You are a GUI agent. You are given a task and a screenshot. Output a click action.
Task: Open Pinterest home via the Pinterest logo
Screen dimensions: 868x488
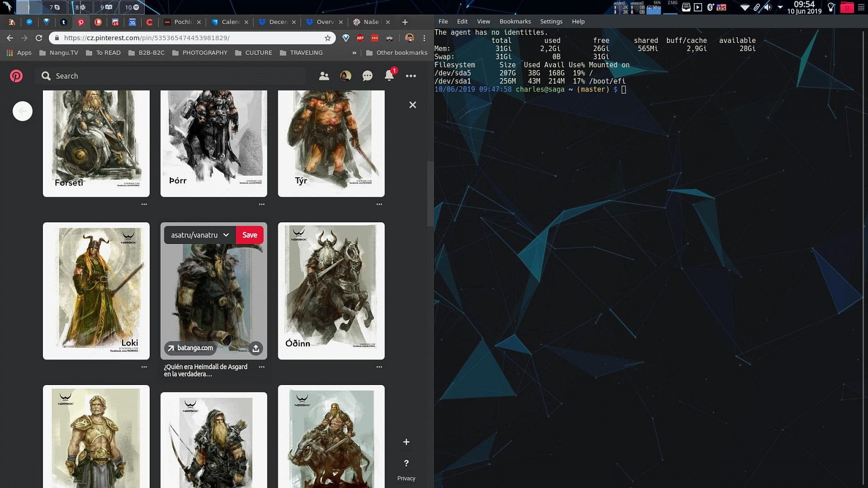(16, 76)
